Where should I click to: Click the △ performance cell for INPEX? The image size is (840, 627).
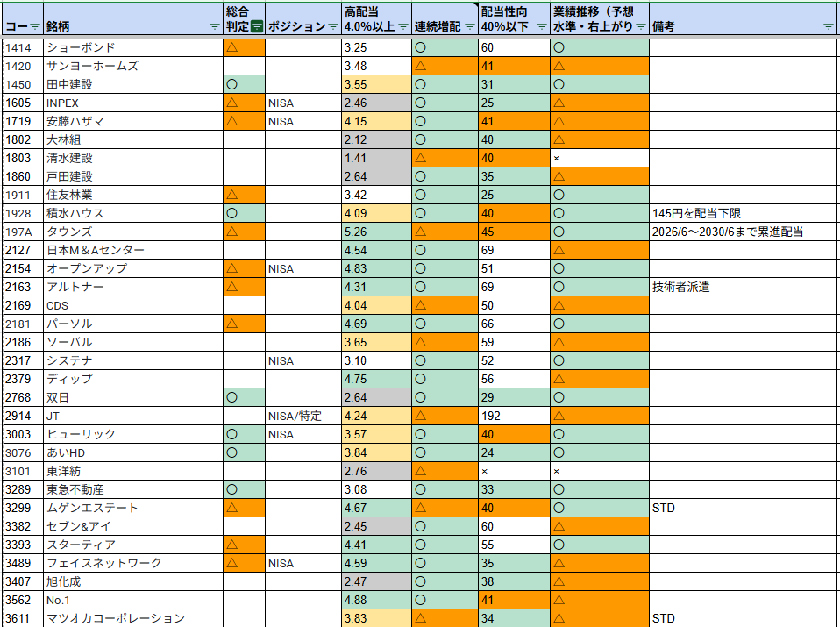tap(600, 103)
